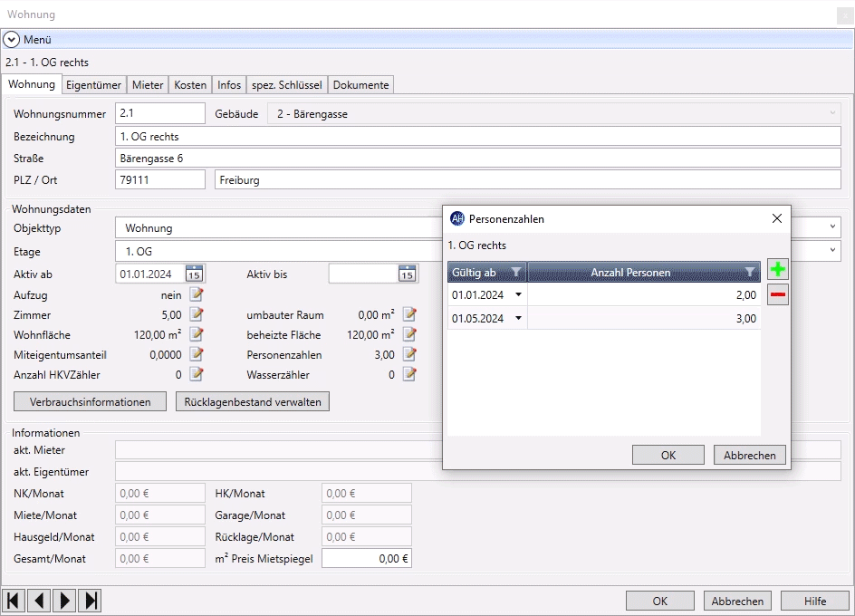The height and width of the screenshot is (616, 855).
Task: Edit the umbauter Raum value
Action: coord(409,315)
